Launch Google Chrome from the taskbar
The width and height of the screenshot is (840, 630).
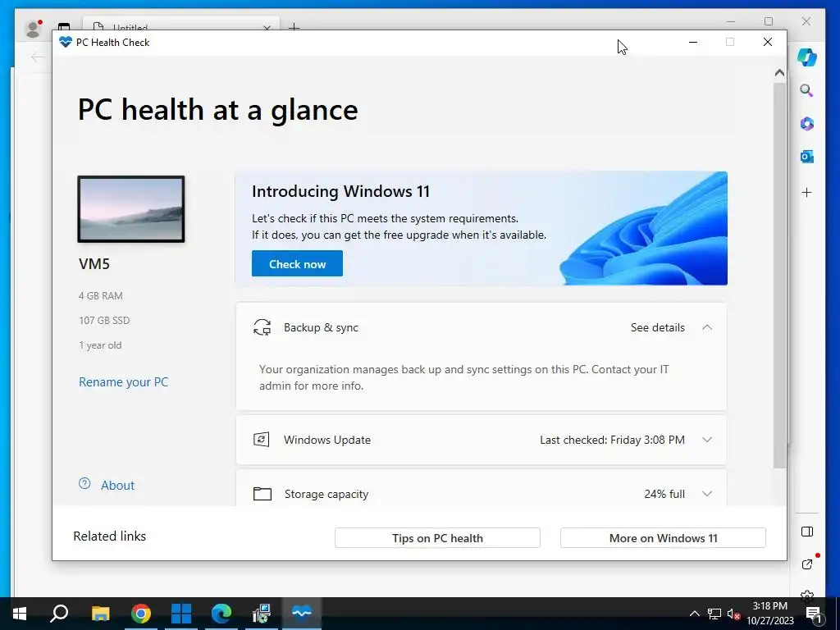141,614
